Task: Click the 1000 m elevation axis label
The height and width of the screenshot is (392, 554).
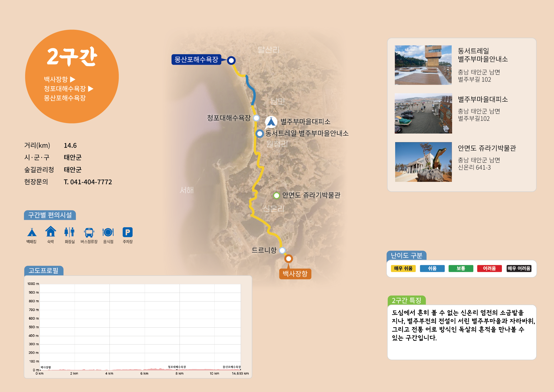Action: (33, 284)
